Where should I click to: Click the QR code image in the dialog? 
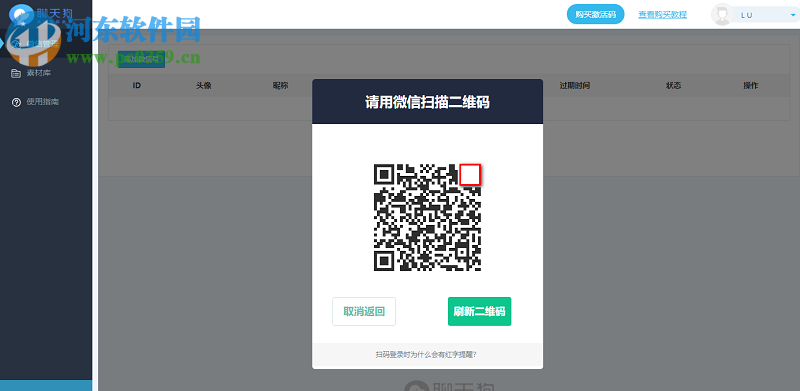click(x=428, y=217)
